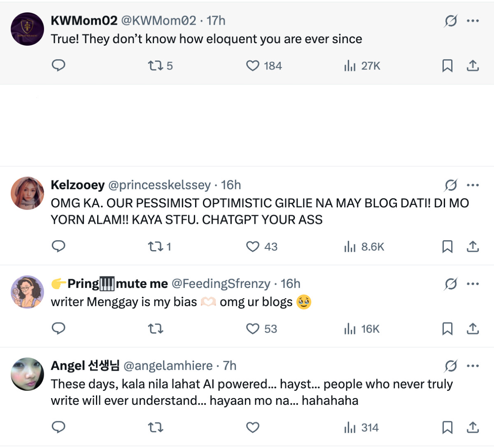This screenshot has height=448, width=494.
Task: Repost the writer Menggay tweet
Action: 156,329
